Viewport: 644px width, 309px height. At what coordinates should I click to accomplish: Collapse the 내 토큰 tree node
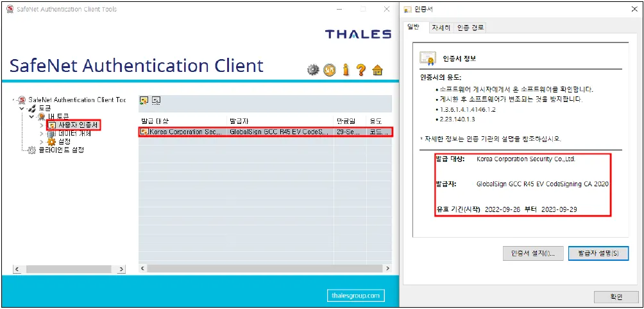[31, 117]
